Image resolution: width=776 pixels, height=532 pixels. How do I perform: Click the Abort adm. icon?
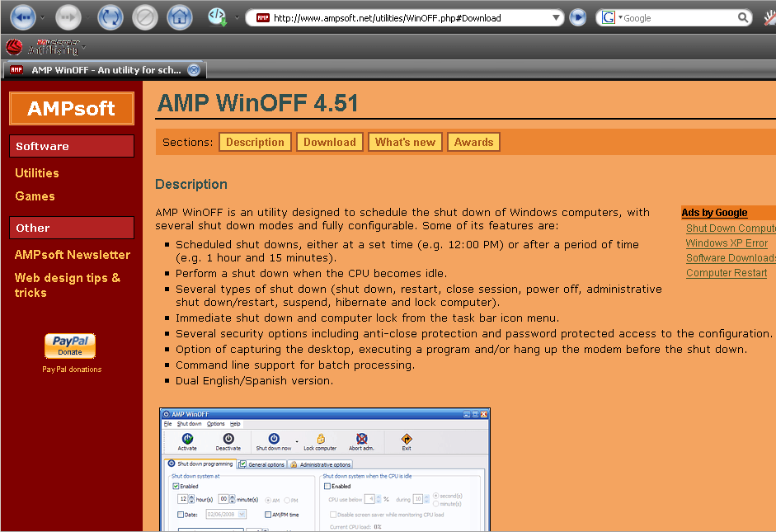coord(362,438)
